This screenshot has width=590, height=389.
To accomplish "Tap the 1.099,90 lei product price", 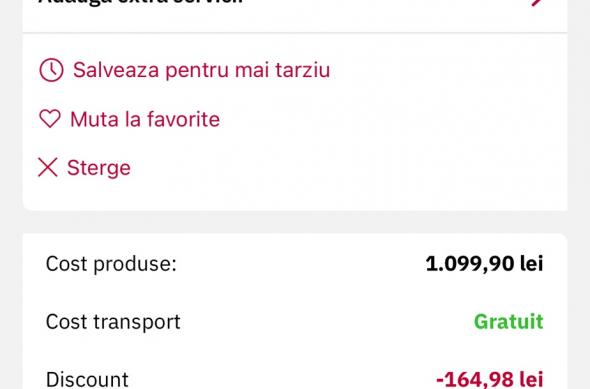I will tap(484, 263).
